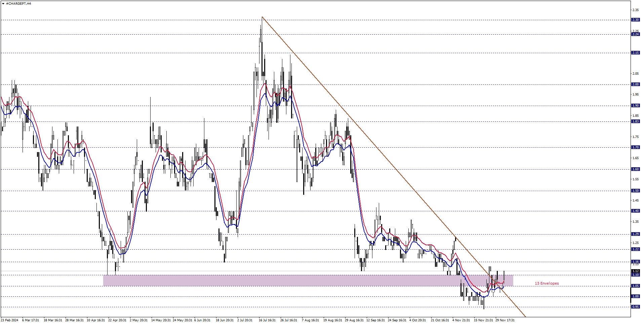This screenshot has width=644, height=324.
Task: Click the '29 Aug 16:31' time label
Action: (354, 320)
